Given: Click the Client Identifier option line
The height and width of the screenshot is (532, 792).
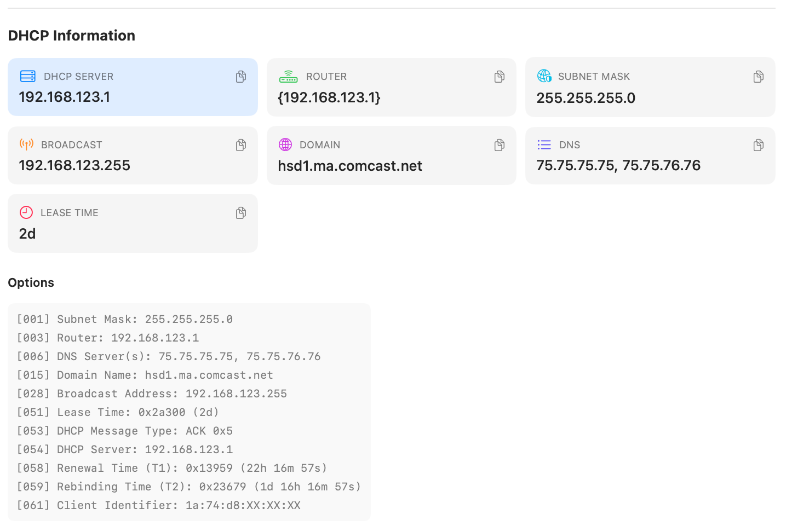Looking at the screenshot, I should (159, 505).
